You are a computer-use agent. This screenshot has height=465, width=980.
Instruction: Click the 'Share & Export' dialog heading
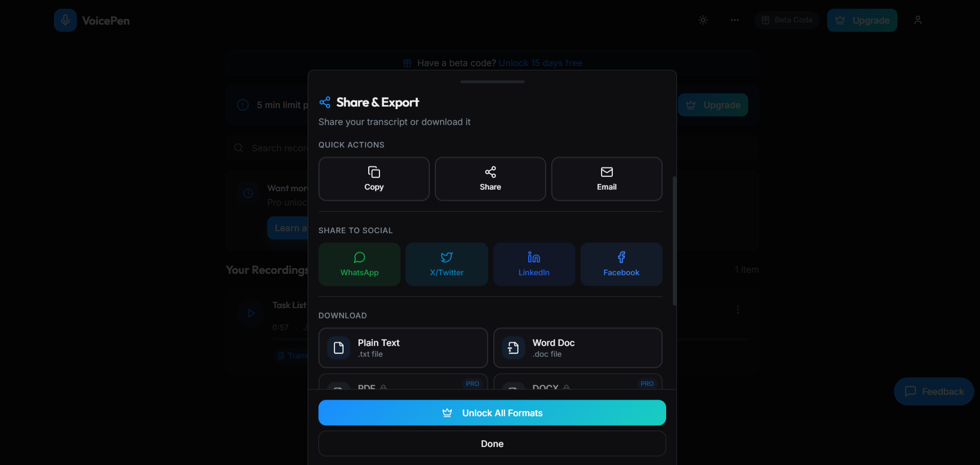377,103
